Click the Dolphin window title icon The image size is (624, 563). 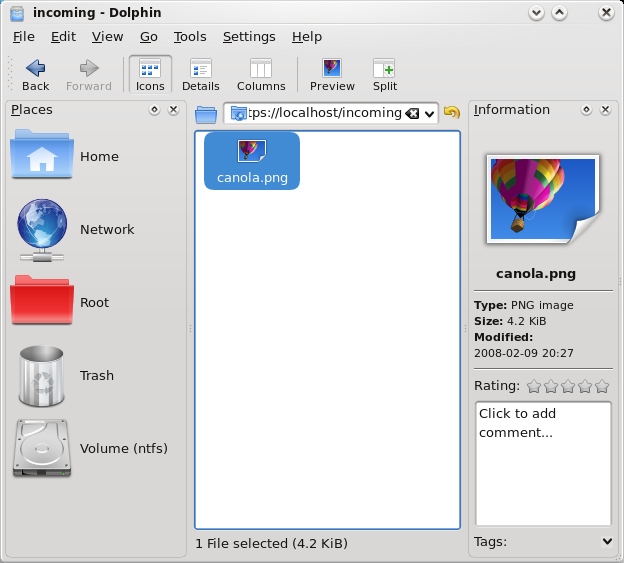(x=17, y=13)
